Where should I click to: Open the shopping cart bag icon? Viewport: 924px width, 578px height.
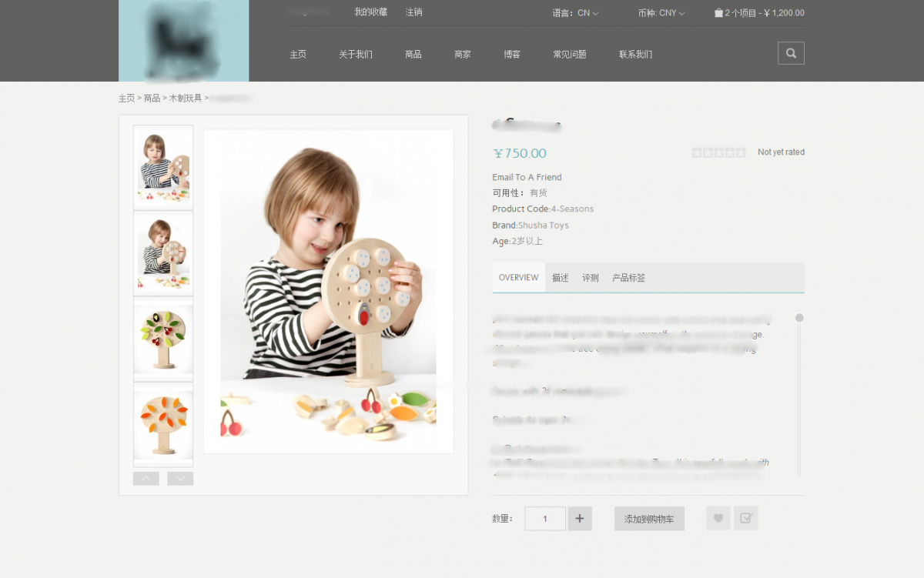coord(718,13)
